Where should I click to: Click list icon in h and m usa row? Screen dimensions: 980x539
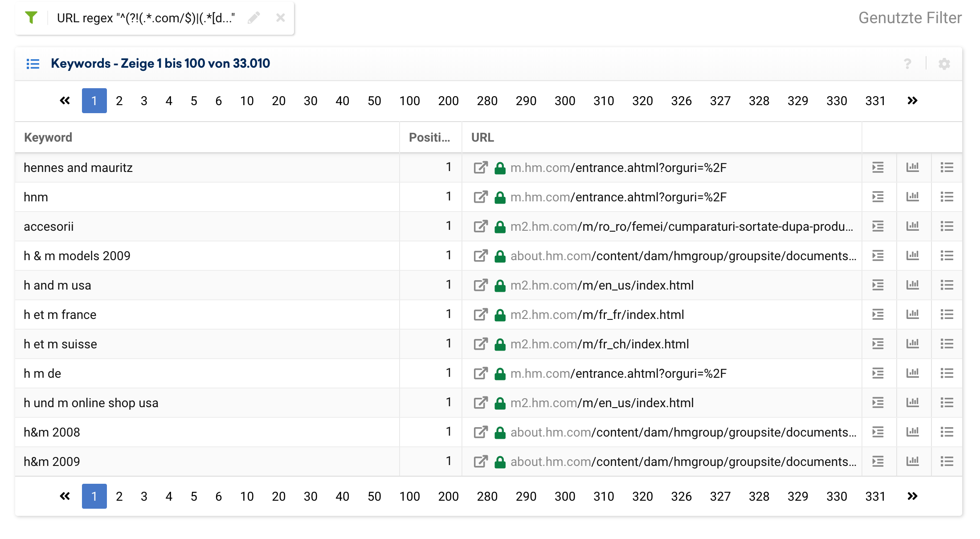click(947, 285)
